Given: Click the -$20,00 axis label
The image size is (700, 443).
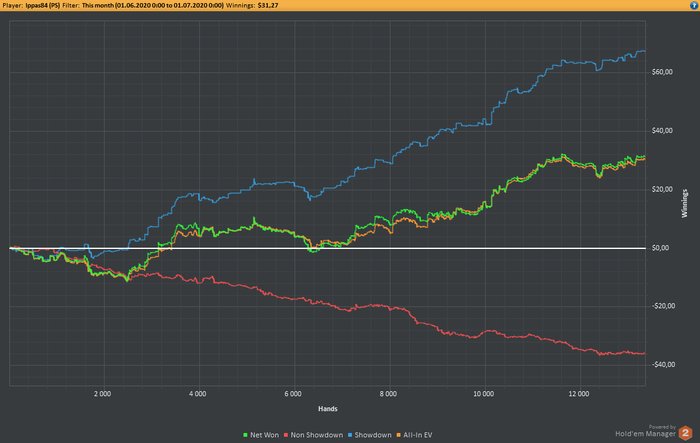Looking at the screenshot, I should tap(663, 306).
